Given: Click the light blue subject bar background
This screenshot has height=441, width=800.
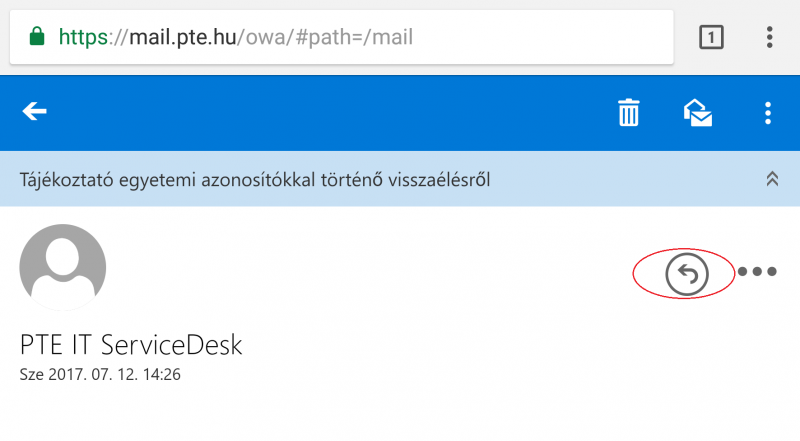Looking at the screenshot, I should 628,179.
